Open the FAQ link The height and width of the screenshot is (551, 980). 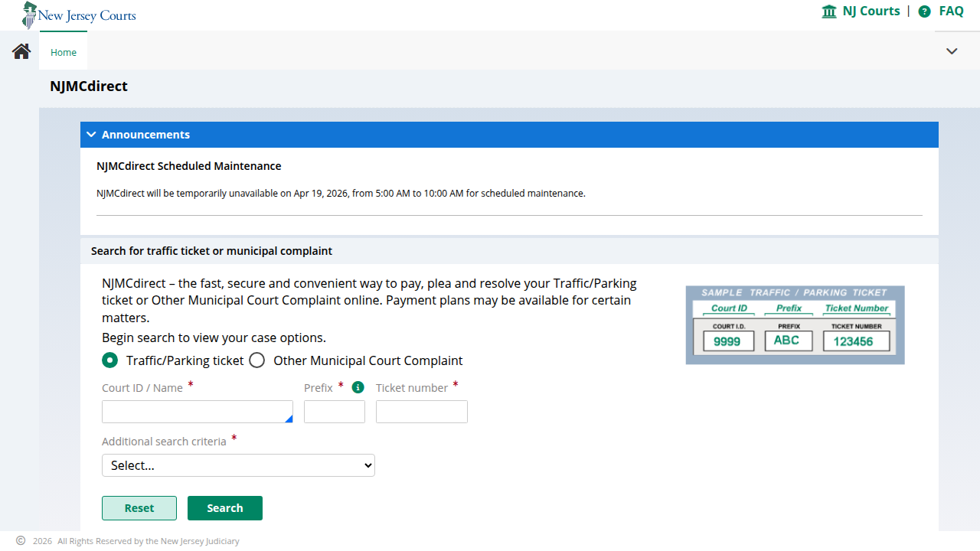tap(952, 11)
